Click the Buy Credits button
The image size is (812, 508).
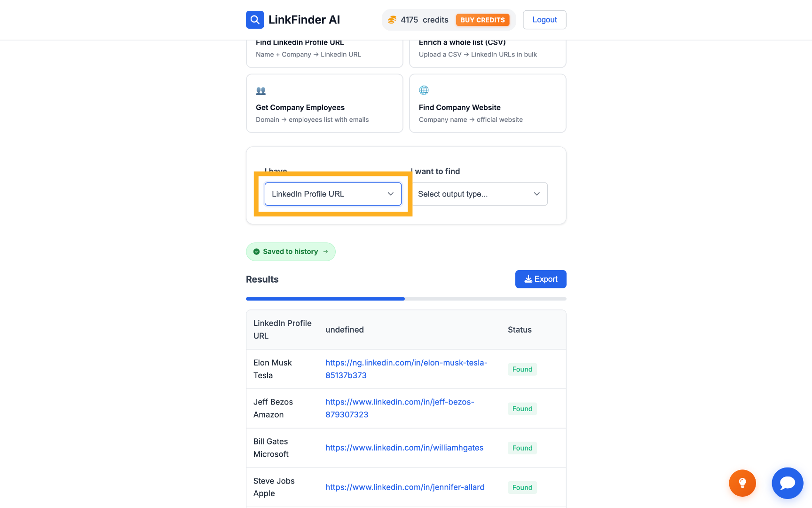482,20
